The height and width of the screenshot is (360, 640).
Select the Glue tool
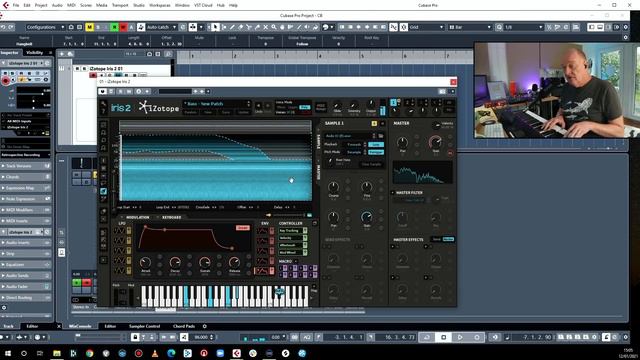(x=257, y=27)
